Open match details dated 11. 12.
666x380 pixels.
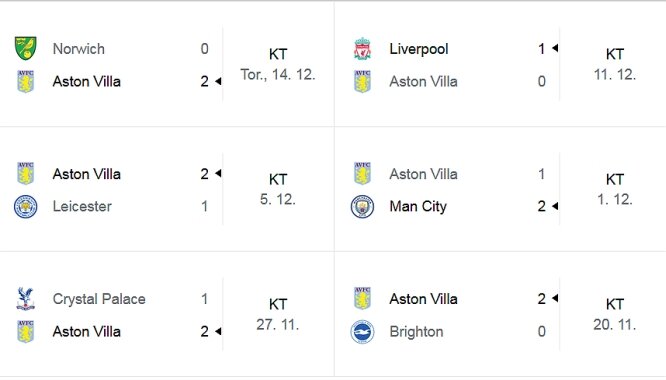[615, 65]
